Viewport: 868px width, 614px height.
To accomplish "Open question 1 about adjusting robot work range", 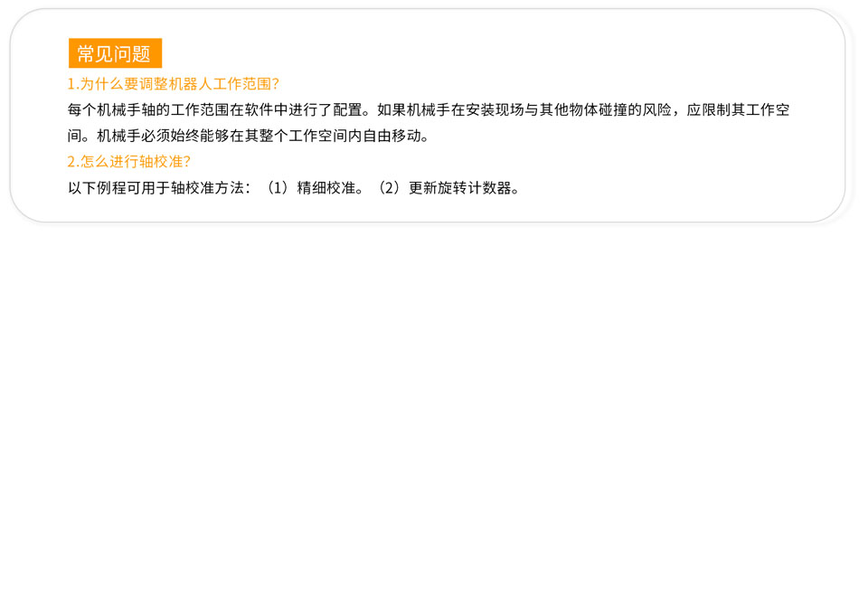I will click(174, 83).
